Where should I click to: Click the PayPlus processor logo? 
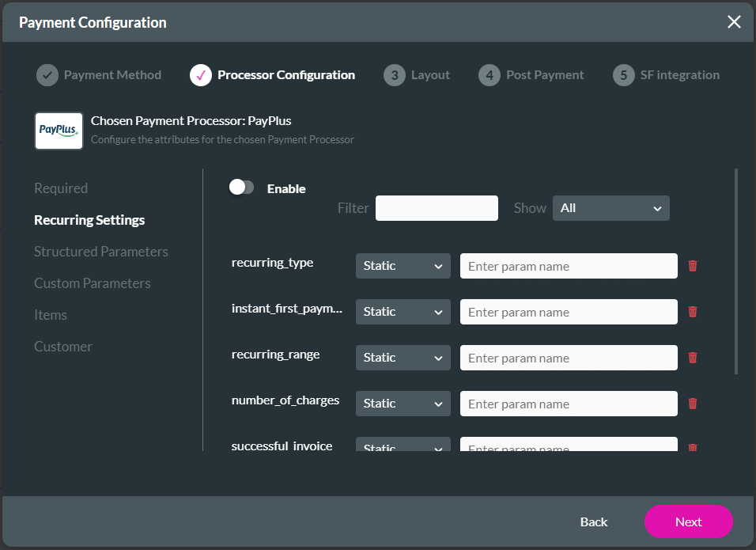click(x=59, y=131)
